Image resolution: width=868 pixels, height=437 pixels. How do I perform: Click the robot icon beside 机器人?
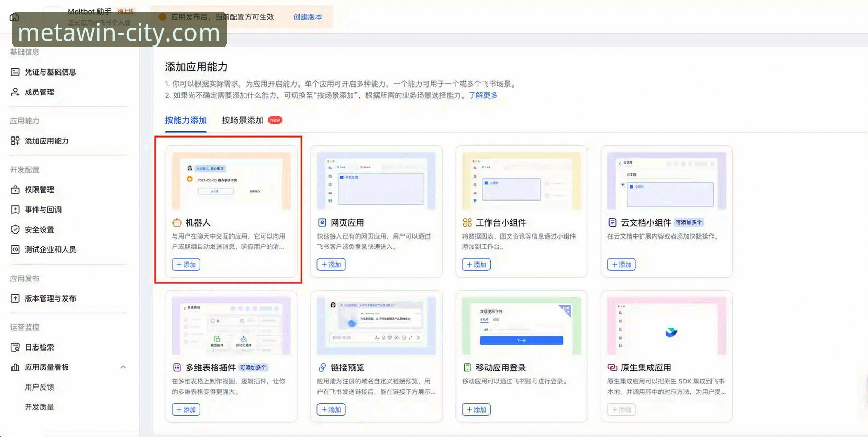(x=177, y=222)
